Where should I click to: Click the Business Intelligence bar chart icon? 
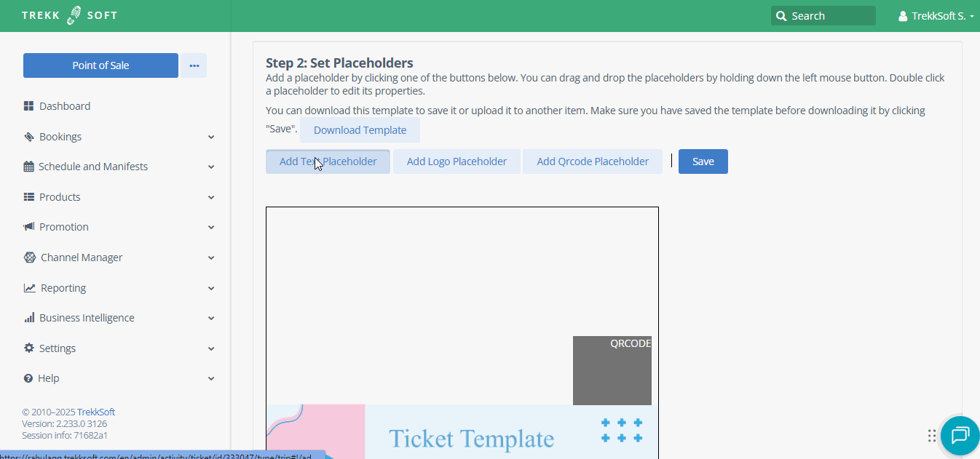point(28,317)
